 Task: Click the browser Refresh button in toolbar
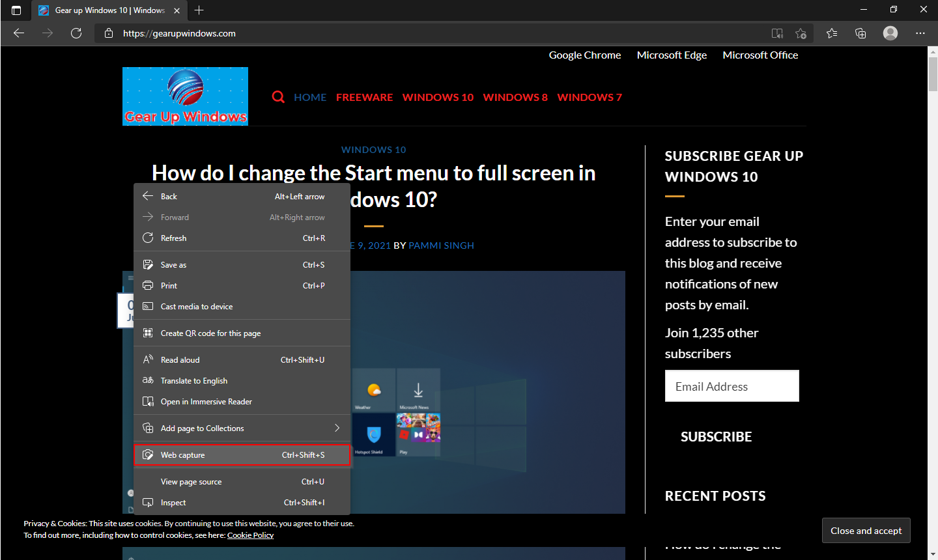(76, 33)
